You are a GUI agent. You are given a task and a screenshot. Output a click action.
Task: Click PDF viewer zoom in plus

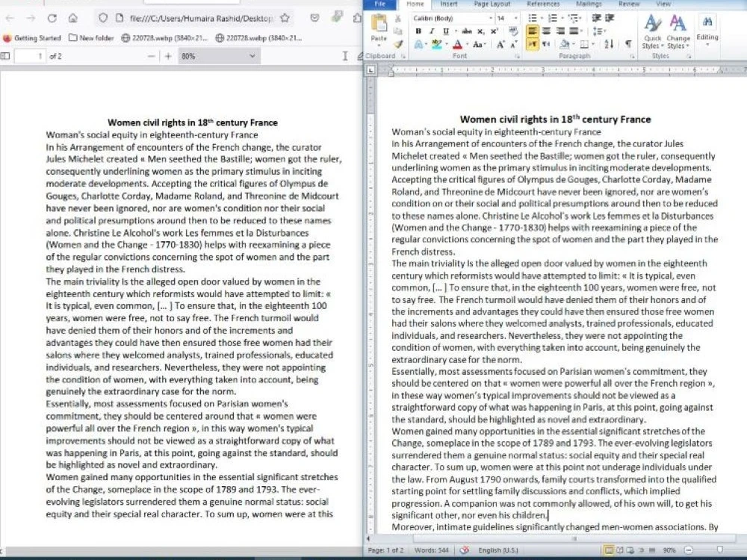pos(167,56)
